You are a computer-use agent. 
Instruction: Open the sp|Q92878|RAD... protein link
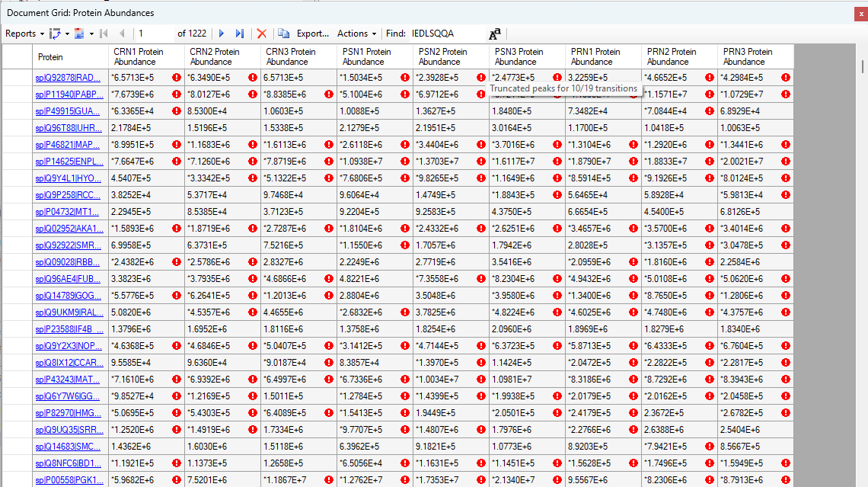[68, 78]
